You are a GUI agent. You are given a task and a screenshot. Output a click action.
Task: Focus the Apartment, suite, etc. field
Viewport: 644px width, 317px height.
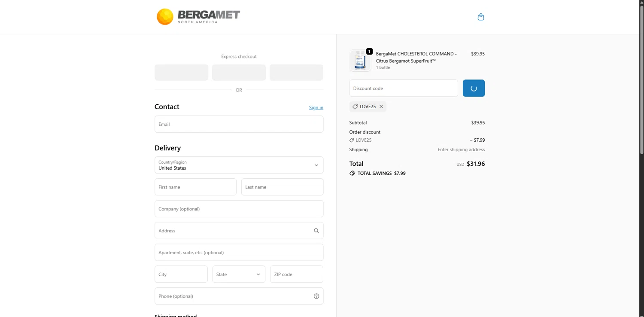239,253
